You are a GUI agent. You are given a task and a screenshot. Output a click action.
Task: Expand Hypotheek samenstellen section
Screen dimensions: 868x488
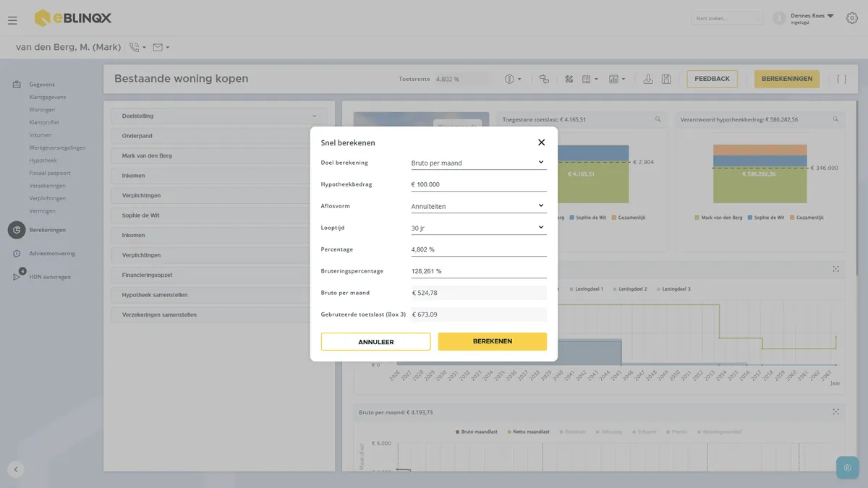click(219, 295)
